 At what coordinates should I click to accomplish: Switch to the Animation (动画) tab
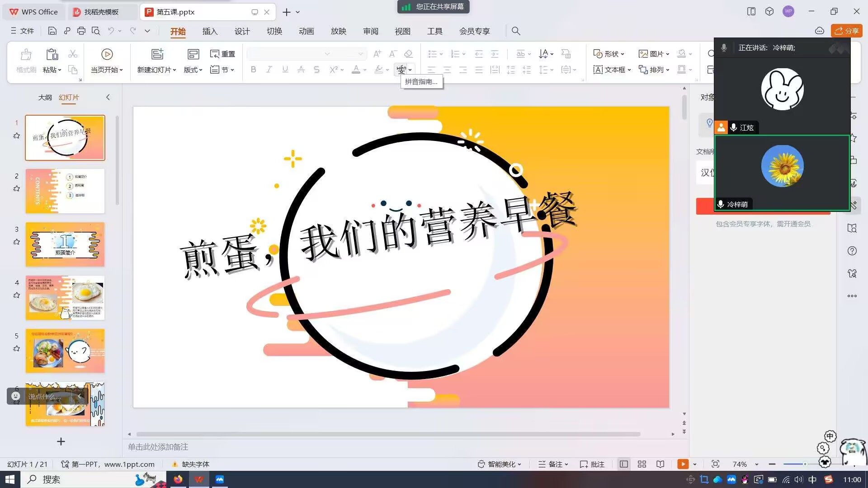[x=306, y=31]
